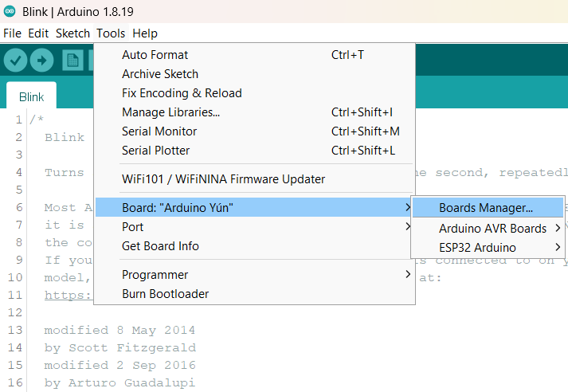568x392 pixels.
Task: Click line number 13 in gutter
Action: pyautogui.click(x=15, y=330)
